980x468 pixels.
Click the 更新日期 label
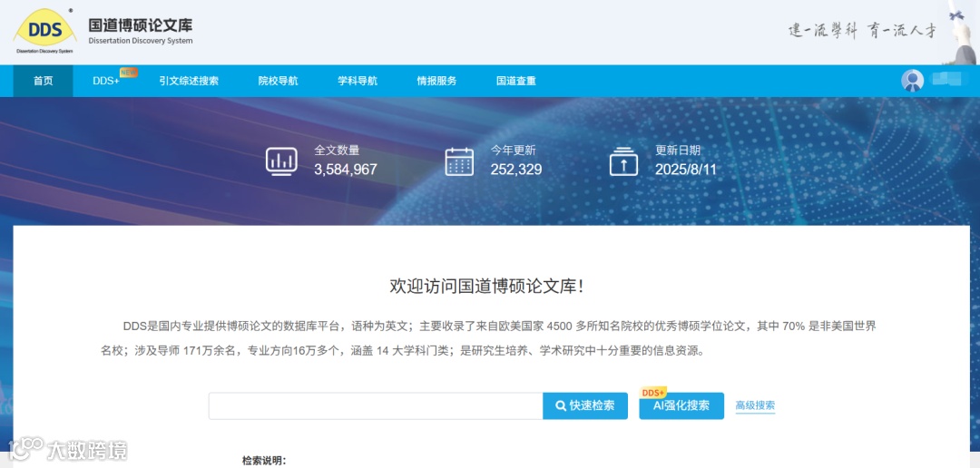(678, 150)
